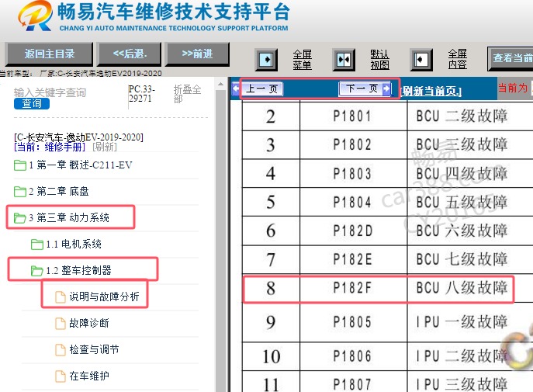
Task: Open chapter 2 底盘 folder icon
Action: (x=20, y=192)
